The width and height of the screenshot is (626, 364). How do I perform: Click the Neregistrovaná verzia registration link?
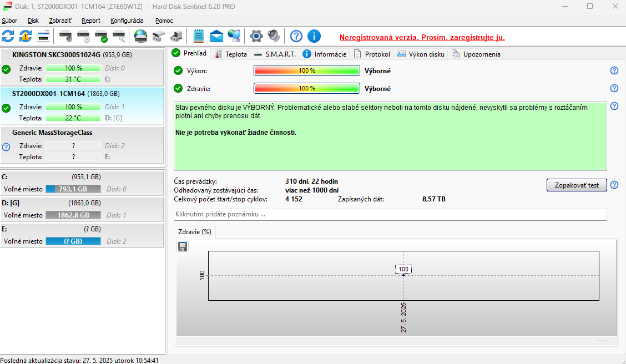tap(422, 38)
